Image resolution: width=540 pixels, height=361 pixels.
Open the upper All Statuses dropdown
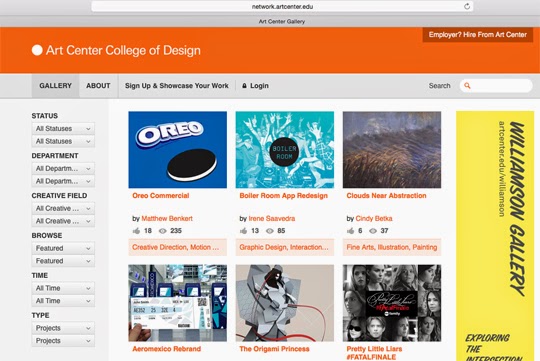pyautogui.click(x=63, y=128)
